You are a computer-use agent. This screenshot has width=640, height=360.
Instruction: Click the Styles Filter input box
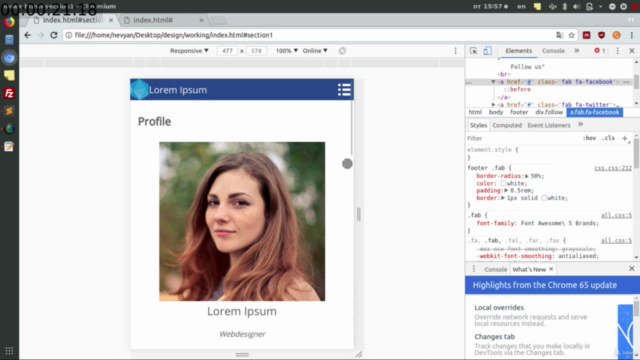coord(522,138)
